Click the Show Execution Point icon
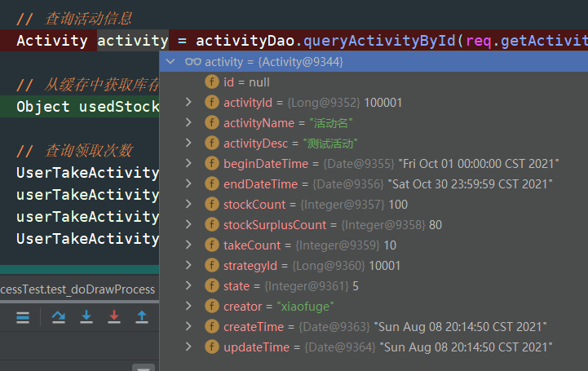588x371 pixels. [x=23, y=316]
